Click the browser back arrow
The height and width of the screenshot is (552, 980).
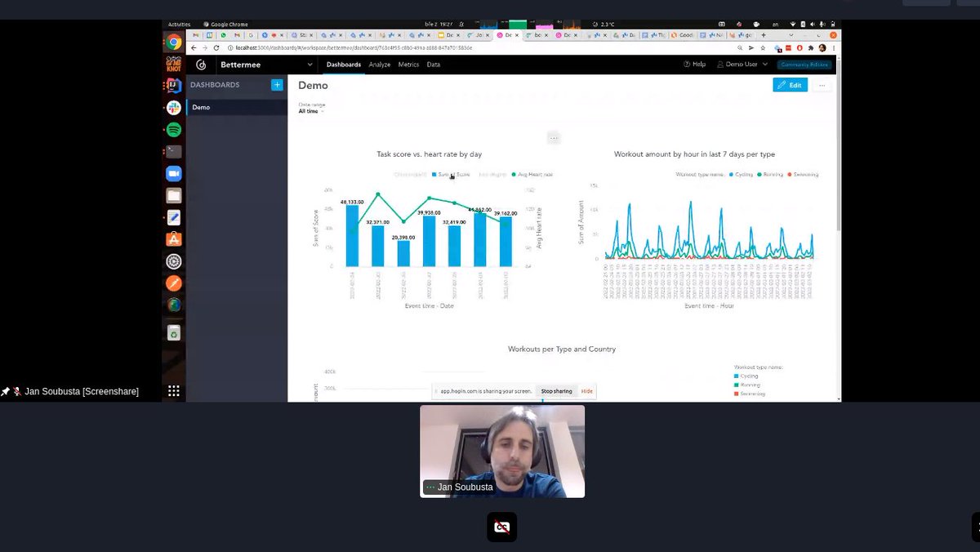(194, 48)
